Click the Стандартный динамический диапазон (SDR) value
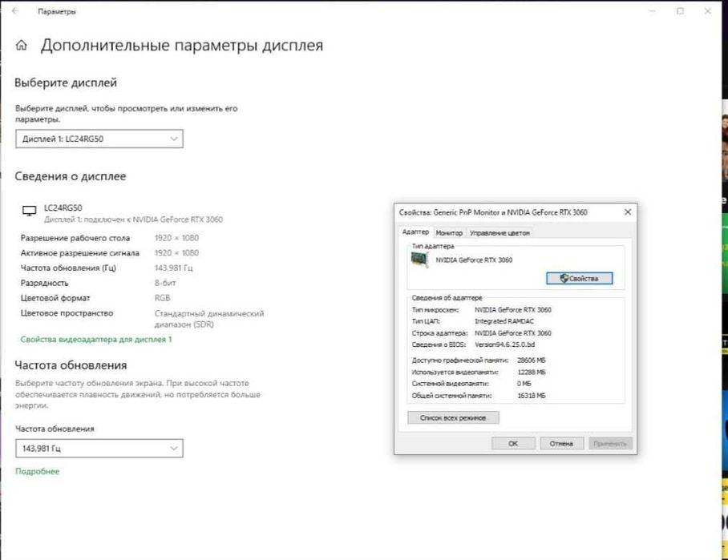Viewport: 728px width, 560px height. click(x=209, y=319)
